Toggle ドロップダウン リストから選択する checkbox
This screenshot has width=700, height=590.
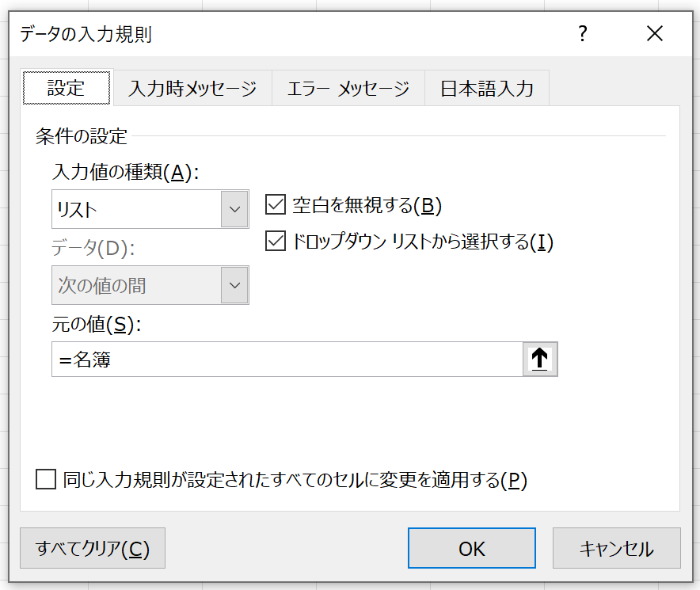pos(276,242)
